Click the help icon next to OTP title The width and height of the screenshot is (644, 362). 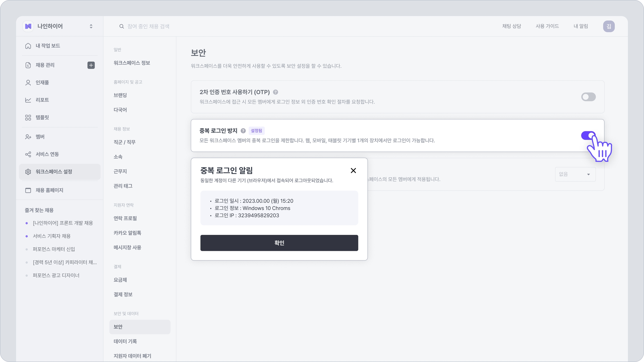[x=275, y=92]
